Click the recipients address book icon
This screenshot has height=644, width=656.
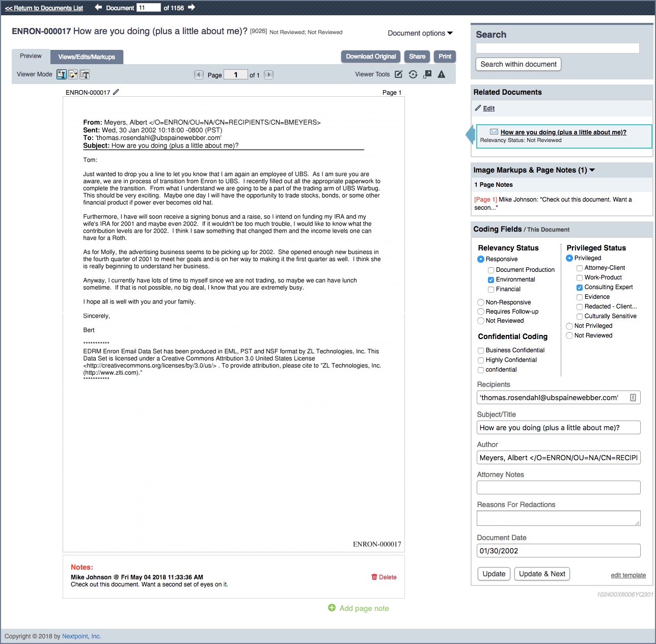(x=633, y=398)
